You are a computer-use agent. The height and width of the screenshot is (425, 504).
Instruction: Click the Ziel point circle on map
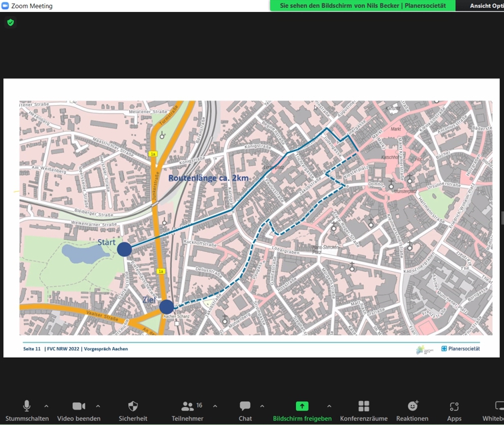(x=167, y=307)
